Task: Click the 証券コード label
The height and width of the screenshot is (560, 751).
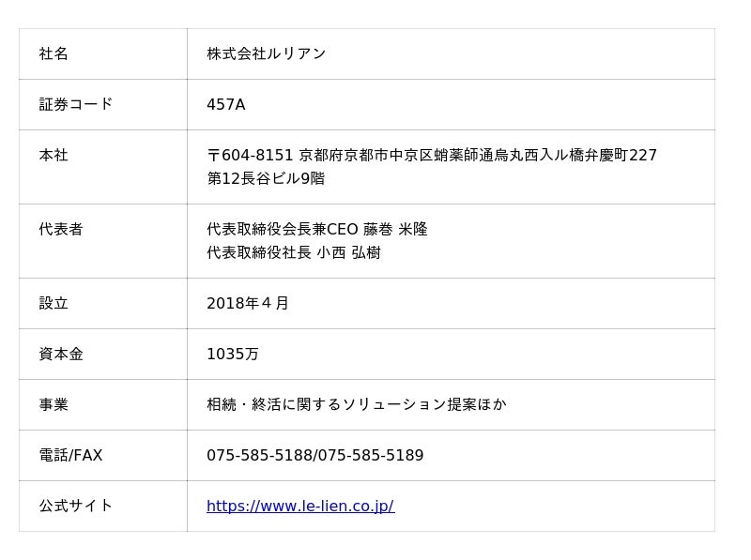Action: [x=75, y=104]
